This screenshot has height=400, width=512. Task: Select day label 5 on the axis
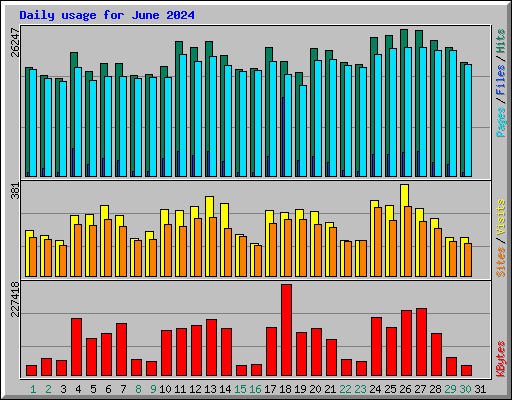(93, 389)
